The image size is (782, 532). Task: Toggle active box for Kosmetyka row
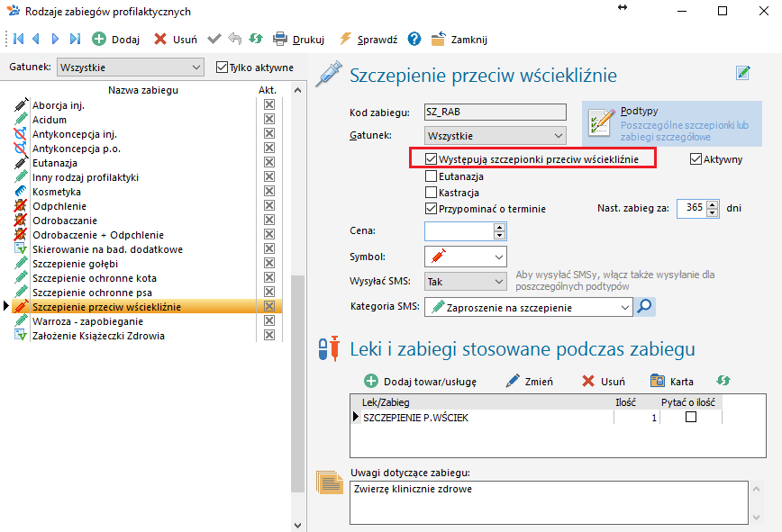[269, 191]
